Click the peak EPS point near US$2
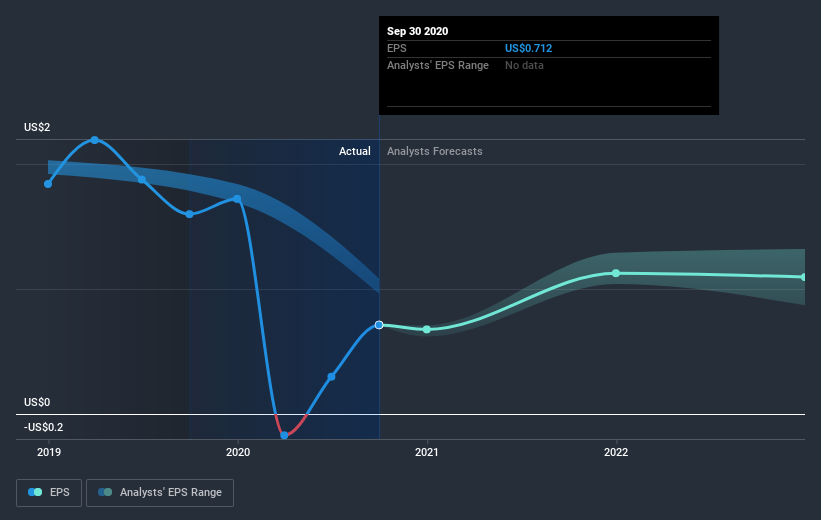The image size is (821, 520). (x=95, y=140)
